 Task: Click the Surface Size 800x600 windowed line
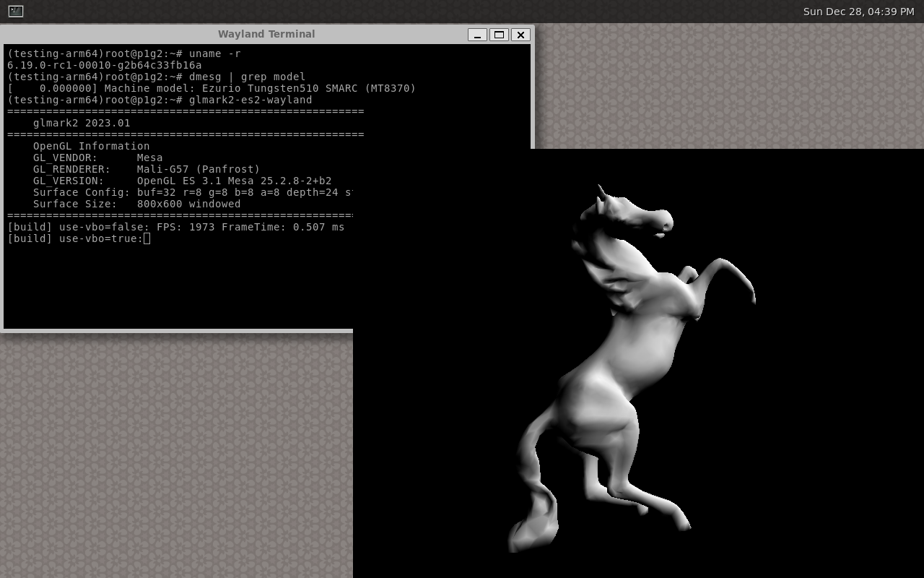pos(136,204)
